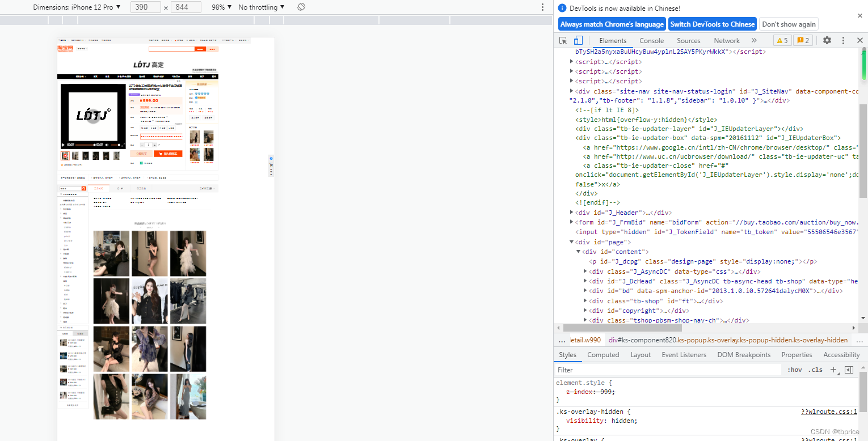Click the Taobao logo
Screen dimensions: 868x441
65,49
